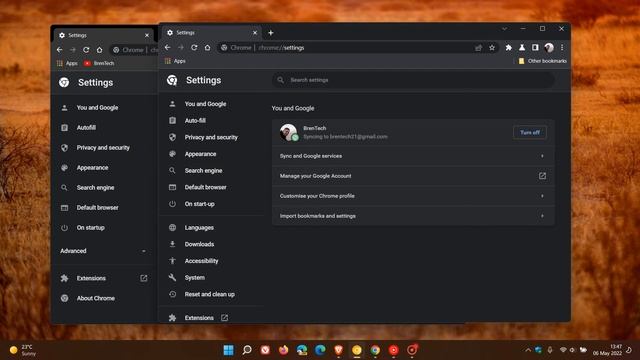Viewport: 640px width, 360px height.
Task: Launch Brave browser from the taskbar
Action: click(x=338, y=350)
